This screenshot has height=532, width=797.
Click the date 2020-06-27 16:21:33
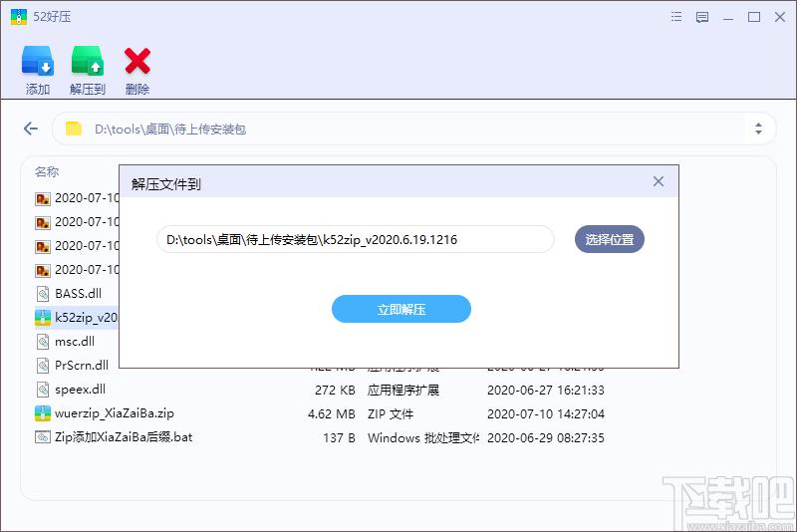pyautogui.click(x=546, y=390)
